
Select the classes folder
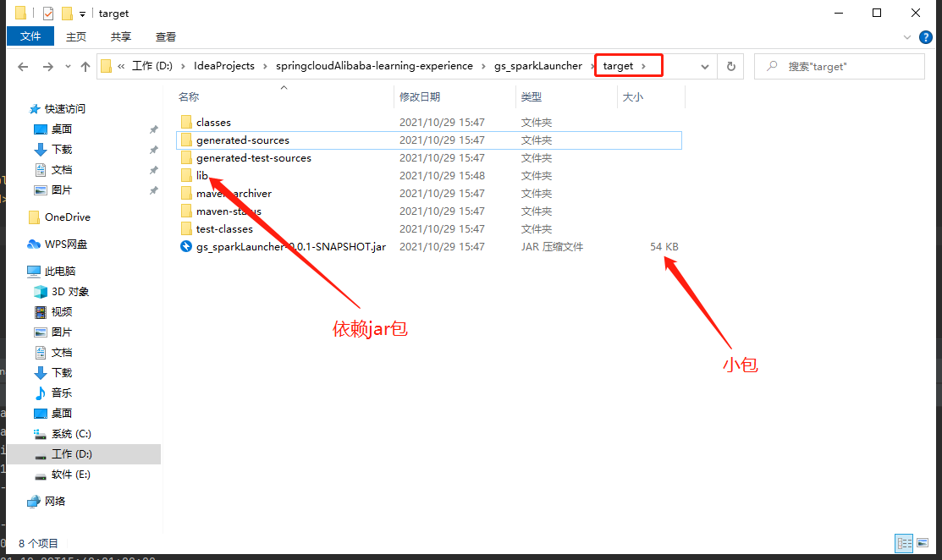tap(213, 123)
